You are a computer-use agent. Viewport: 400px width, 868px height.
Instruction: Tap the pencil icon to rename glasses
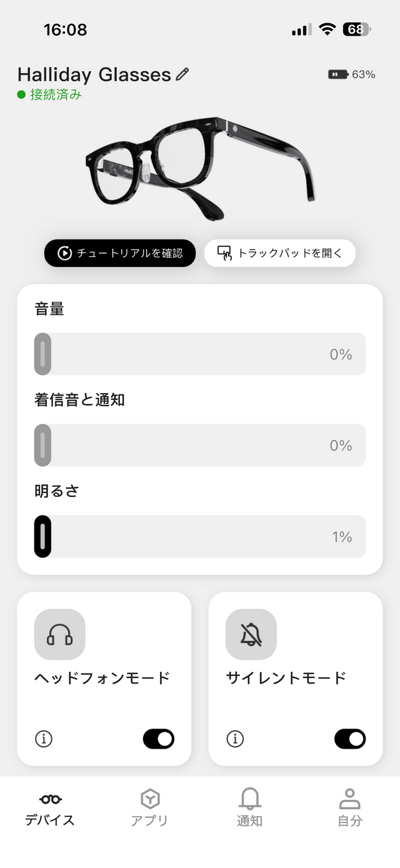tap(182, 75)
